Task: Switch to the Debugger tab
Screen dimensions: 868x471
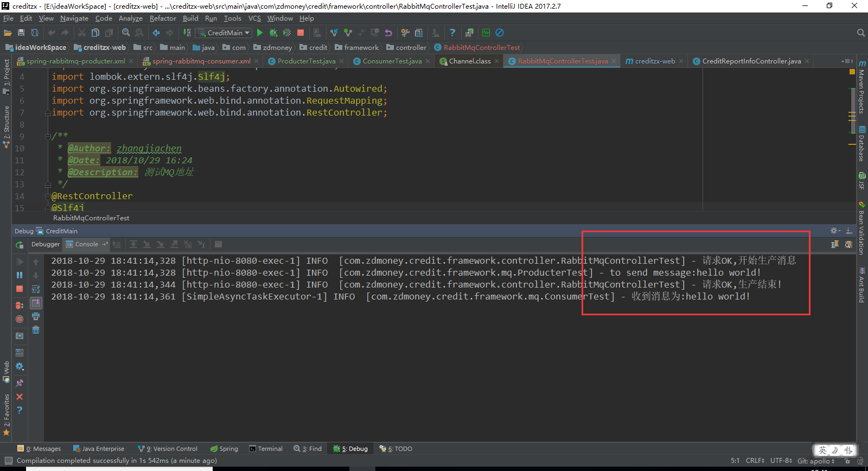Action: (46, 244)
